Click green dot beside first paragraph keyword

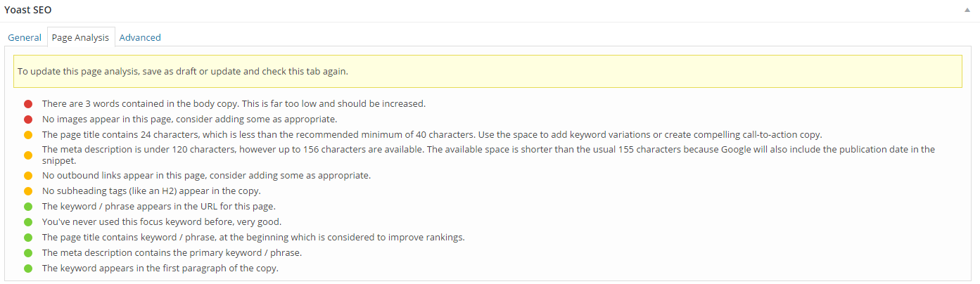point(28,269)
